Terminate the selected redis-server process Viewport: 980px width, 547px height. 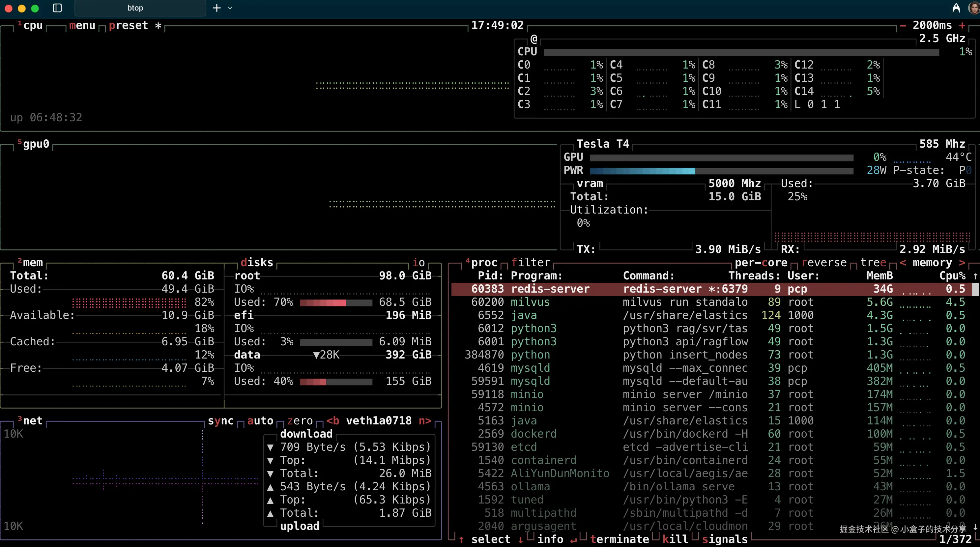(620, 539)
